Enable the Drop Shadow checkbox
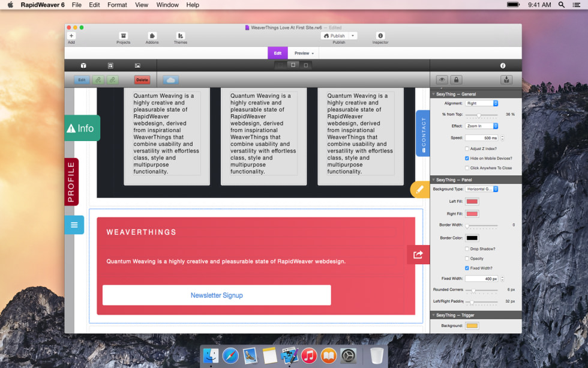 [x=467, y=249]
